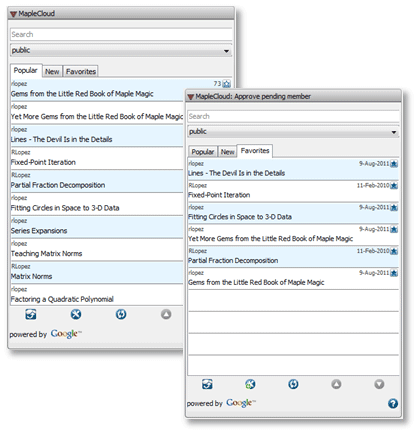The height and width of the screenshot is (433, 417).
Task: Switch to the Favorites tab in the back MapleCloud window
Action: [x=81, y=72]
